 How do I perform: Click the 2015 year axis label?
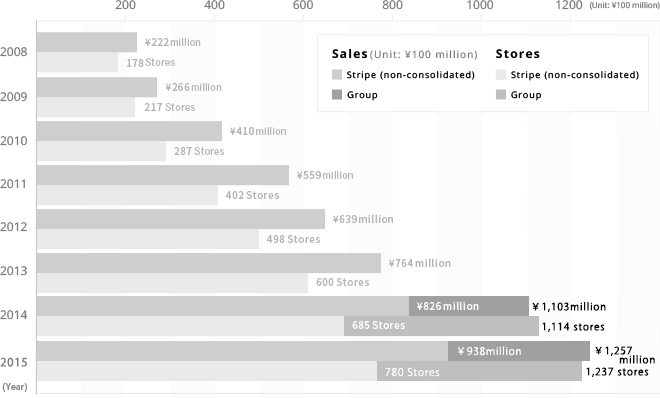click(x=13, y=363)
